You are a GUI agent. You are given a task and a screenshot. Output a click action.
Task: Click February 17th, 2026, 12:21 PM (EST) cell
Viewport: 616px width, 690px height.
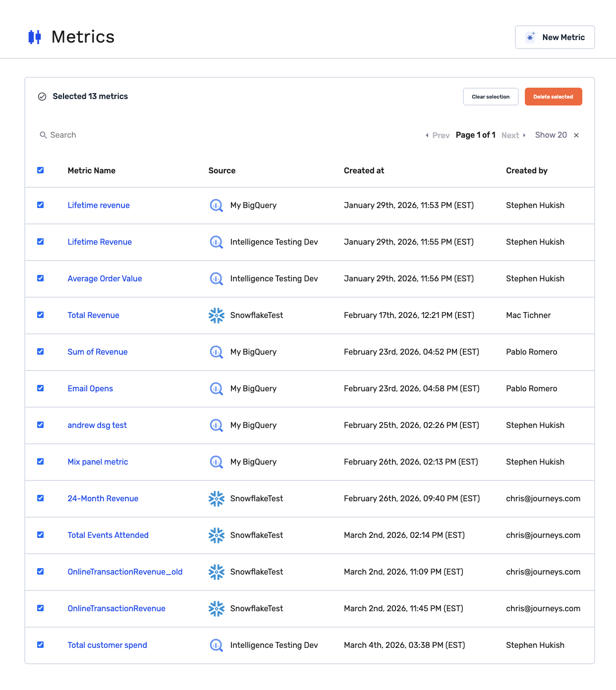409,316
